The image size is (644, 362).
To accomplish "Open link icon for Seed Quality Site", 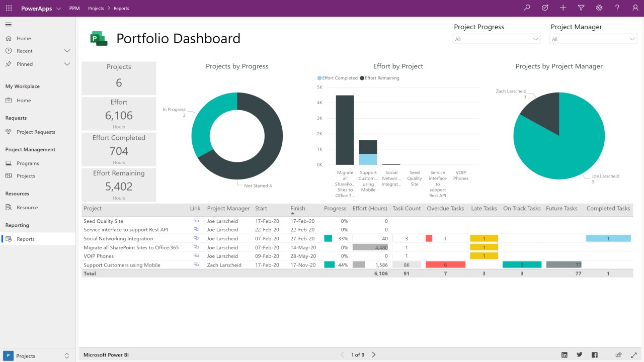I will (x=196, y=221).
